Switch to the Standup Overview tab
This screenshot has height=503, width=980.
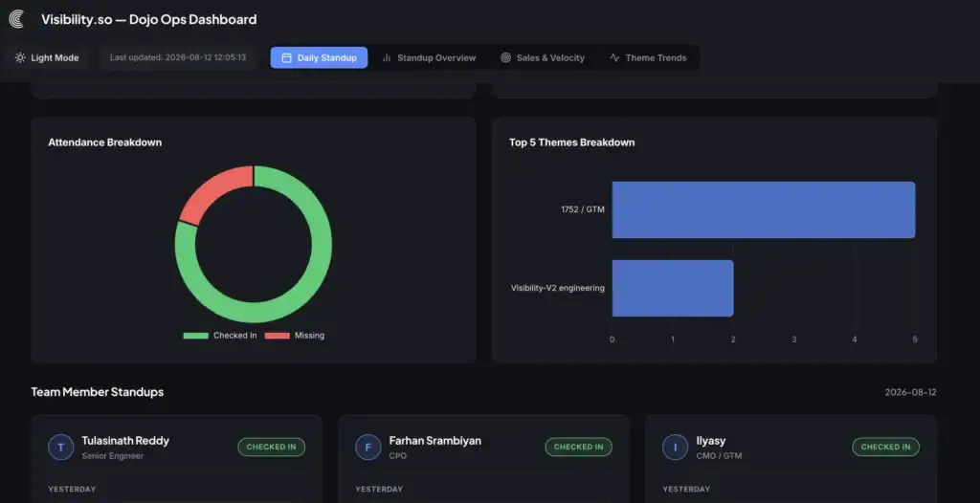pyautogui.click(x=429, y=57)
